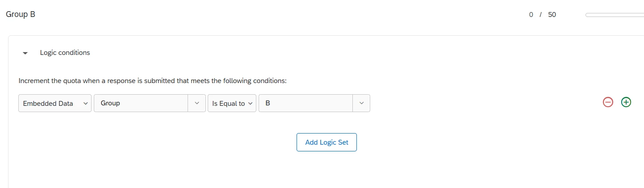Click into the B value input
644x188 pixels.
(306, 103)
